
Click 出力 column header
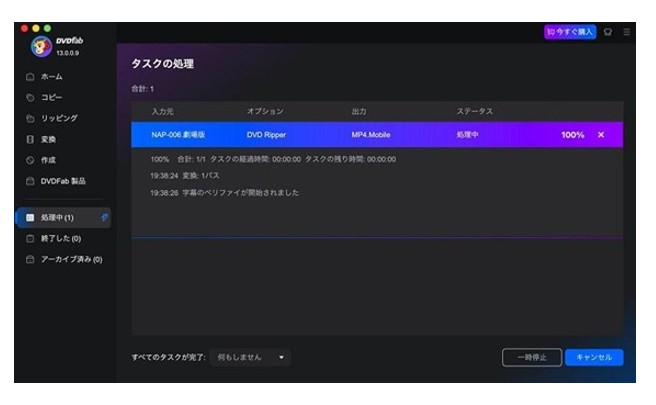[x=359, y=111]
